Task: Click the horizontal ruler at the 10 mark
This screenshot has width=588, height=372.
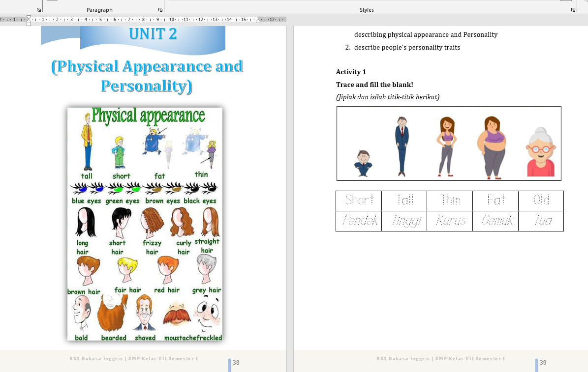Action: pos(172,20)
